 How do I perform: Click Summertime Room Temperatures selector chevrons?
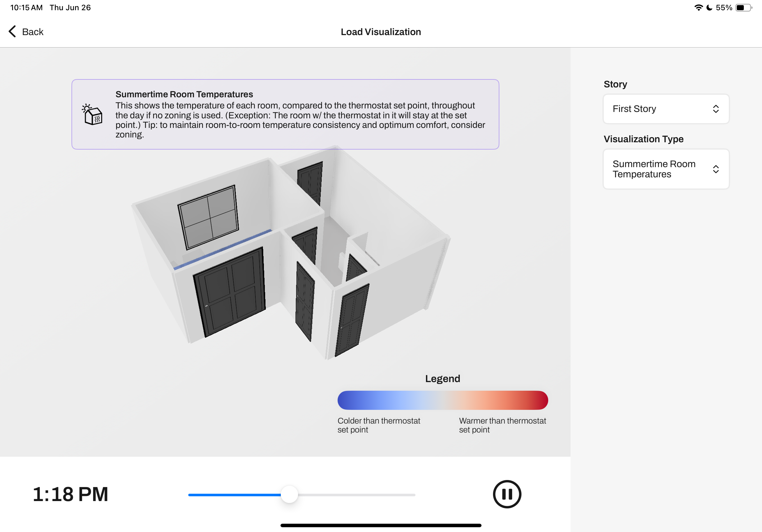715,169
